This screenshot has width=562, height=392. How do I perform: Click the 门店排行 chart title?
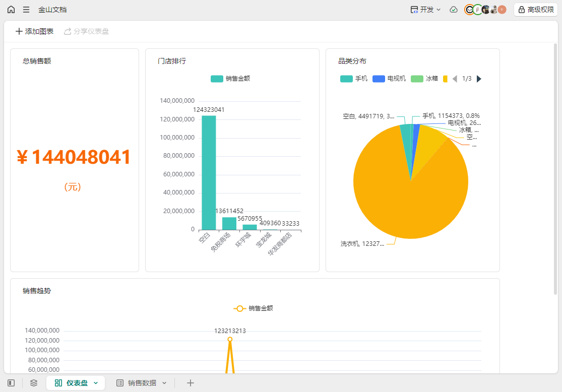172,61
